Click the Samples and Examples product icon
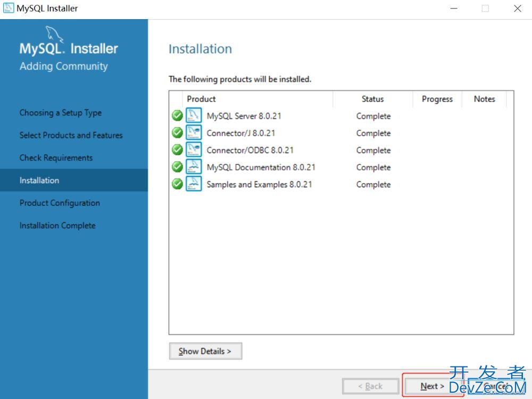This screenshot has width=532, height=399. (x=194, y=184)
